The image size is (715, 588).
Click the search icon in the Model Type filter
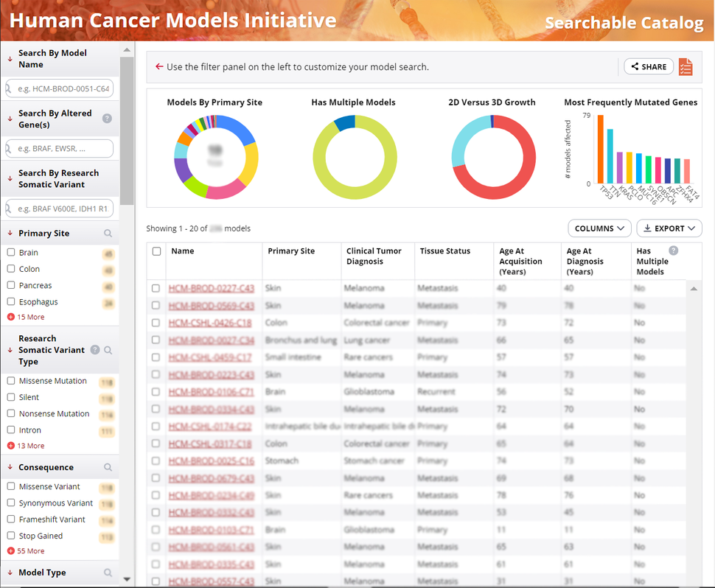coord(108,573)
